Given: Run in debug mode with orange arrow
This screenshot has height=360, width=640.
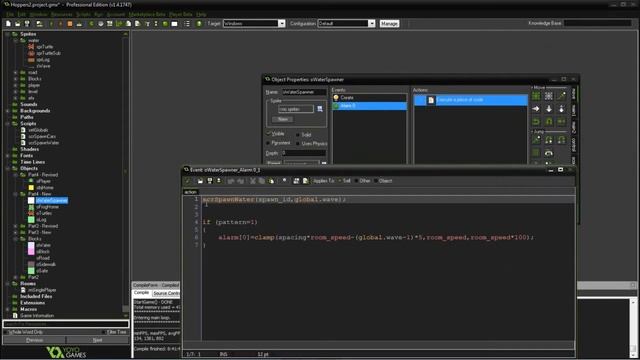Looking at the screenshot, I should click(60, 24).
